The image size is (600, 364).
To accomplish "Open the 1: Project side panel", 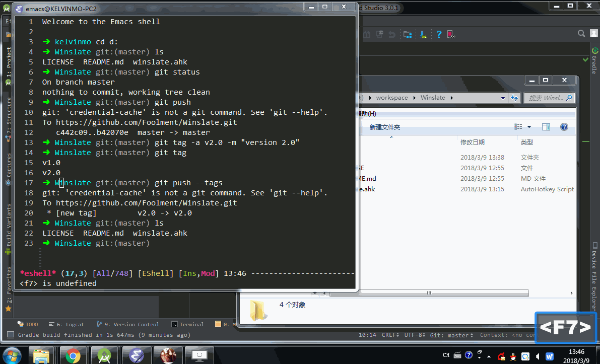I will pos(9,66).
